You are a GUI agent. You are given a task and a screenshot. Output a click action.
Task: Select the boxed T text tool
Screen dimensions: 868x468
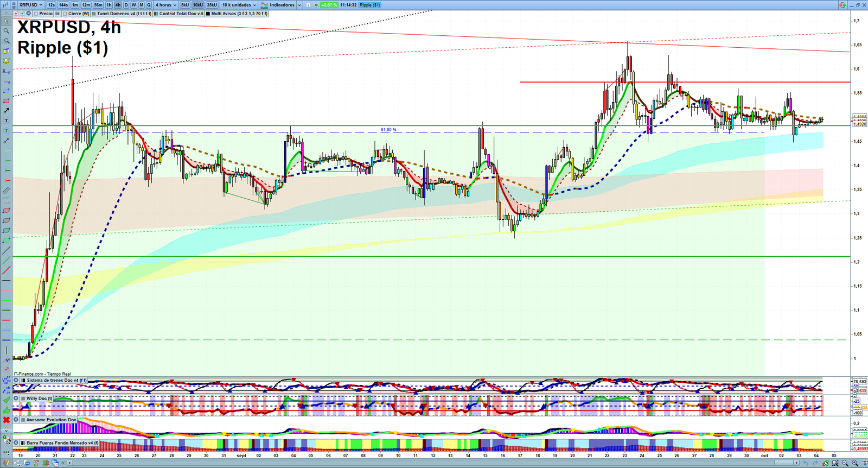click(x=6, y=121)
